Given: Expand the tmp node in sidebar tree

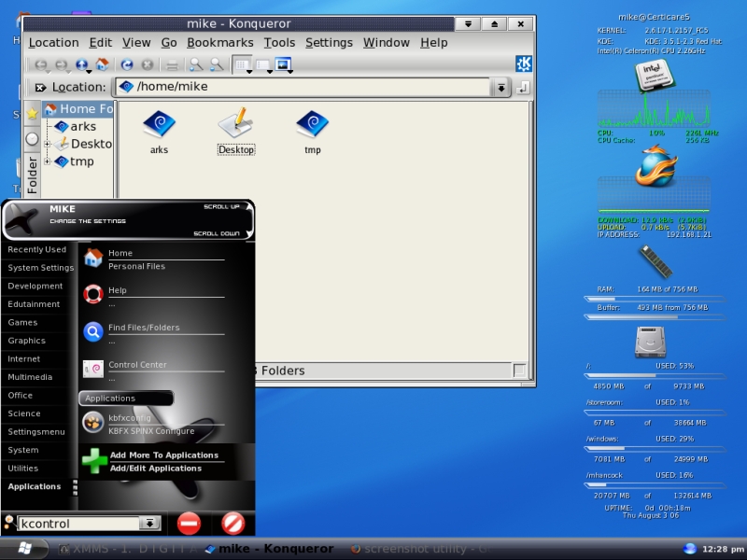Looking at the screenshot, I should coord(48,161).
